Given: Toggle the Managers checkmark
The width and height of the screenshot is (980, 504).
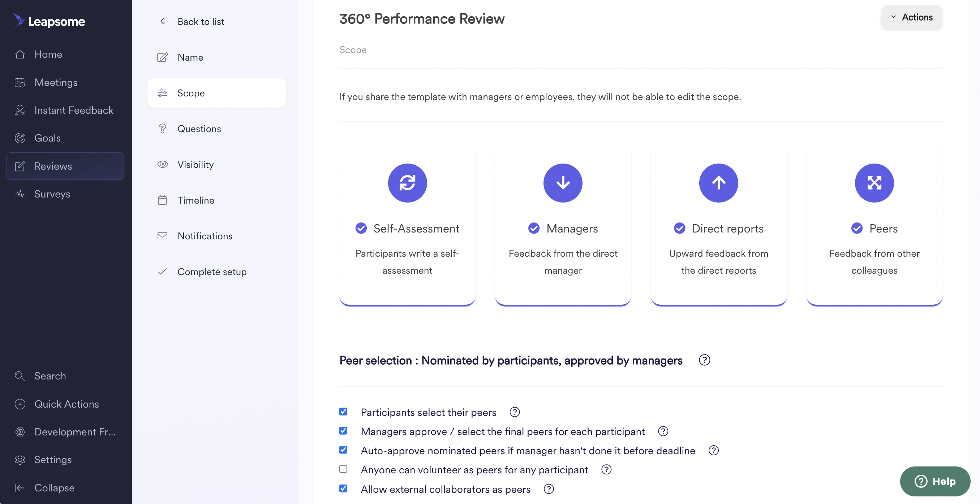Looking at the screenshot, I should coord(534,228).
